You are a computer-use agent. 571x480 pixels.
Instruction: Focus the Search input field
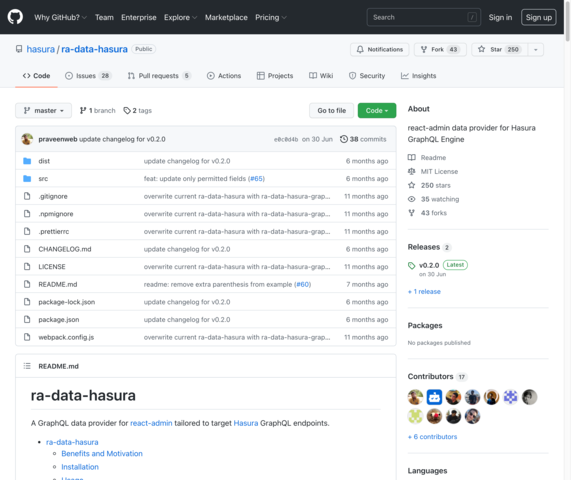coord(424,17)
